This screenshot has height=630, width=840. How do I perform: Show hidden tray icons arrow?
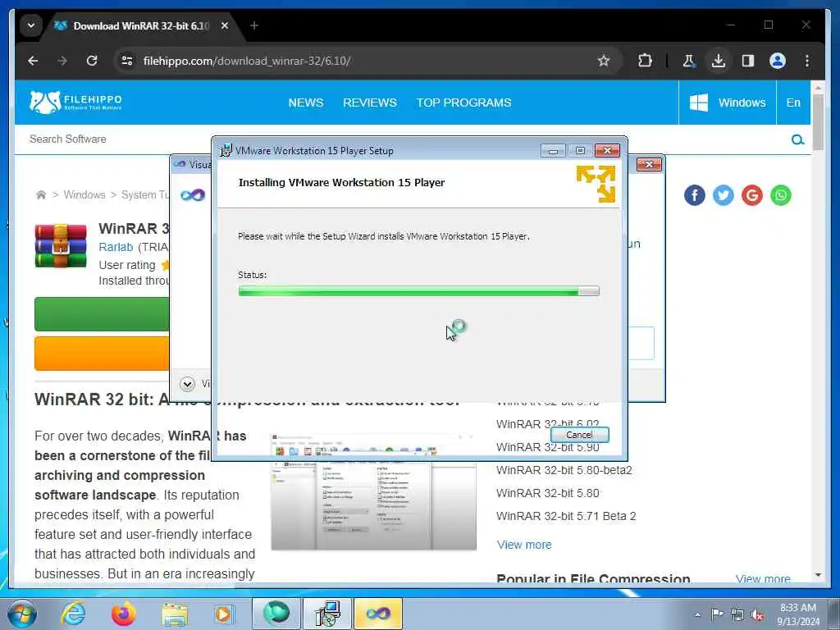[x=697, y=614]
